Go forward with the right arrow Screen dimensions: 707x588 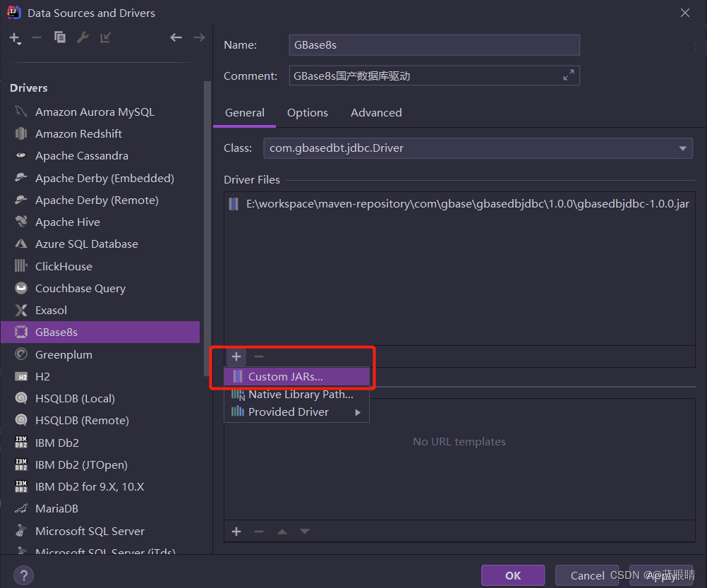tap(199, 37)
